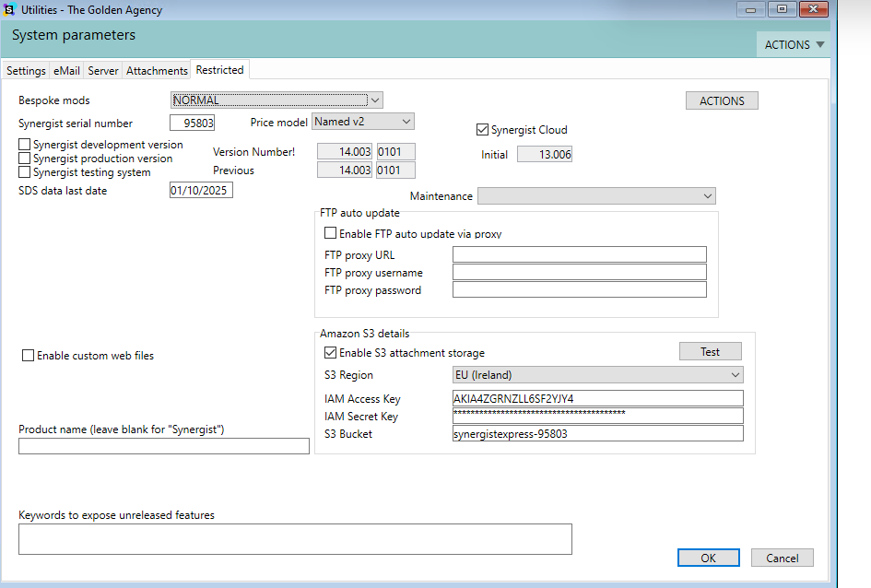Screen dimensions: 871x588
Task: Click the grey ACTIONS button in panel
Action: (722, 100)
